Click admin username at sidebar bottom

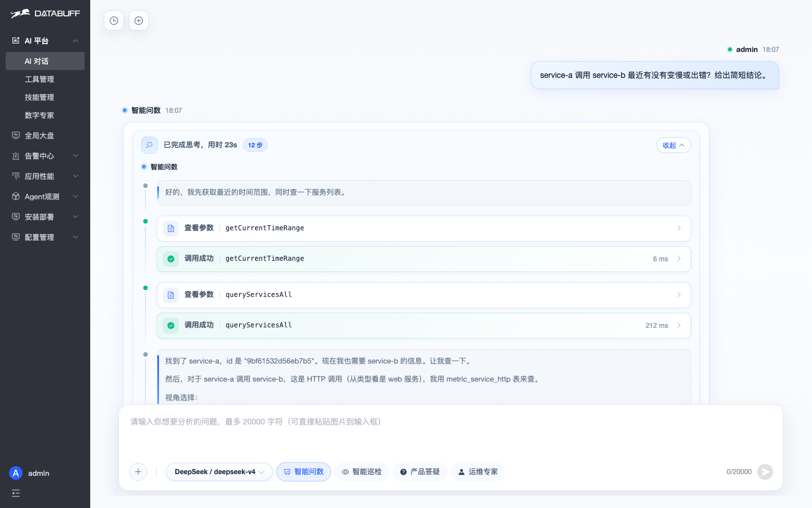[x=39, y=473]
